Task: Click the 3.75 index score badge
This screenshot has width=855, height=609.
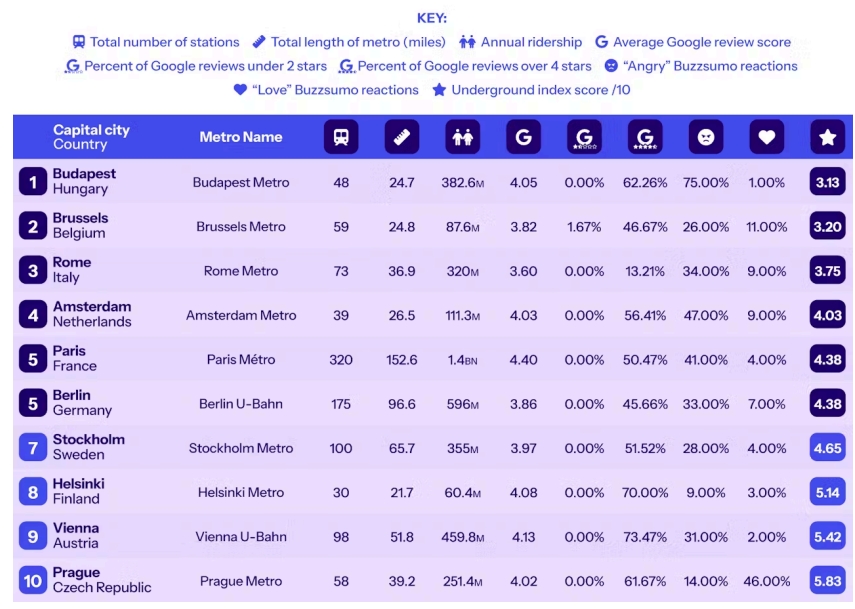Action: pos(827,270)
